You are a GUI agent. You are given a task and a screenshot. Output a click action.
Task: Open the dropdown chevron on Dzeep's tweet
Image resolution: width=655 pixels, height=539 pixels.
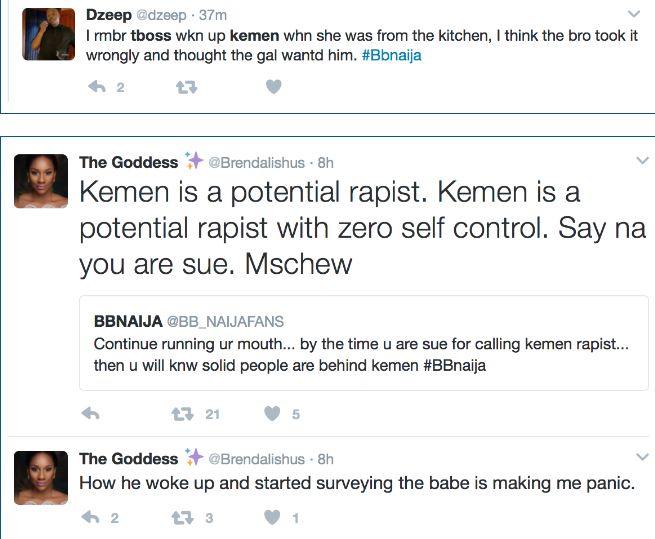[633, 14]
